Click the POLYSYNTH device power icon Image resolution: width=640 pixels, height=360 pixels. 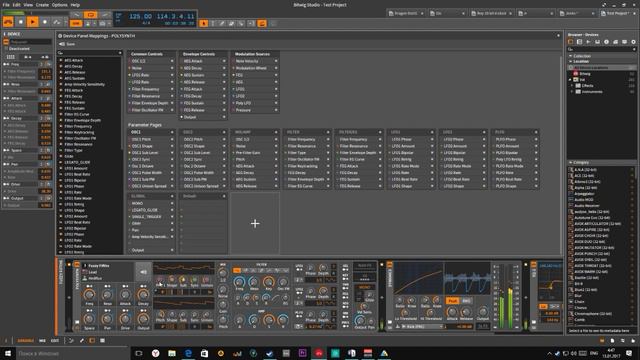pos(77,265)
